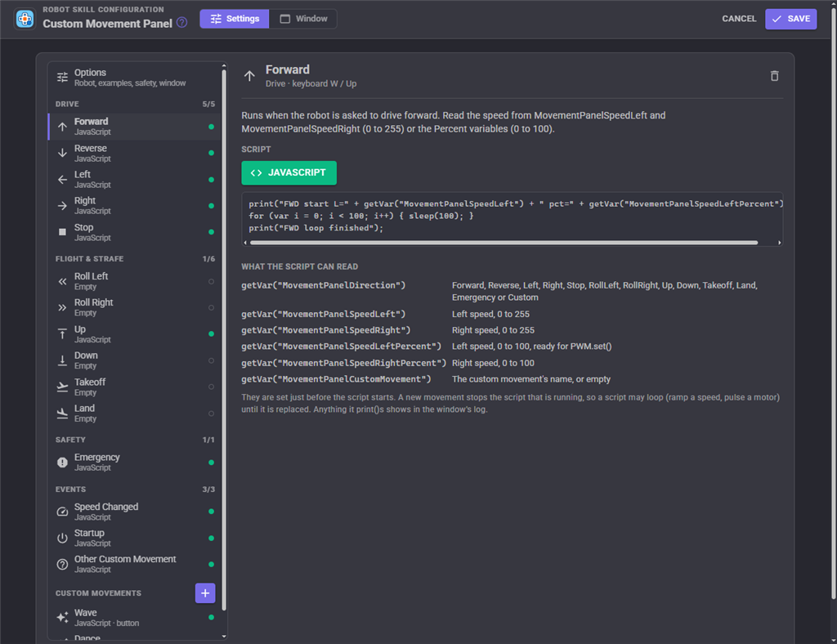Viewport: 837px width, 644px height.
Task: Click the Down movement icon
Action: coord(62,360)
